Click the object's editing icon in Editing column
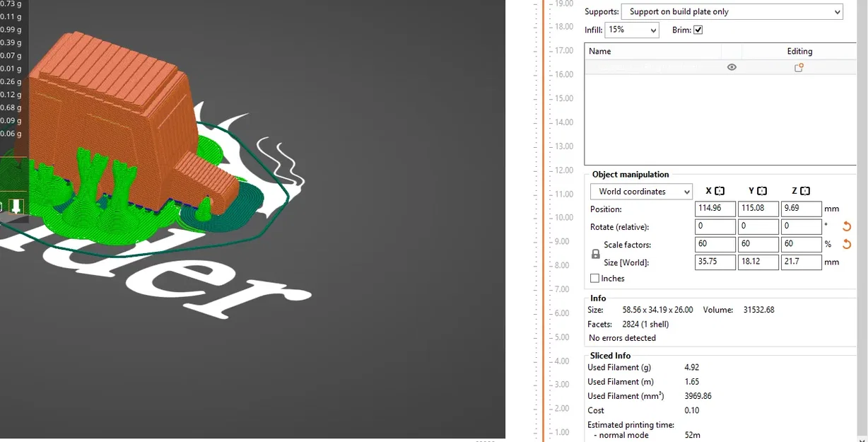Screen dimensions: 868x442 click(799, 67)
